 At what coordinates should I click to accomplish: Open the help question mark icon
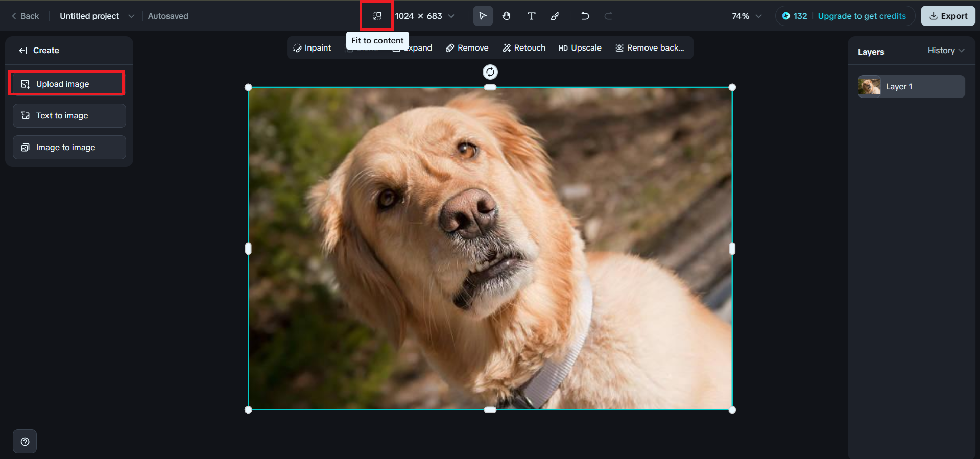(x=25, y=442)
